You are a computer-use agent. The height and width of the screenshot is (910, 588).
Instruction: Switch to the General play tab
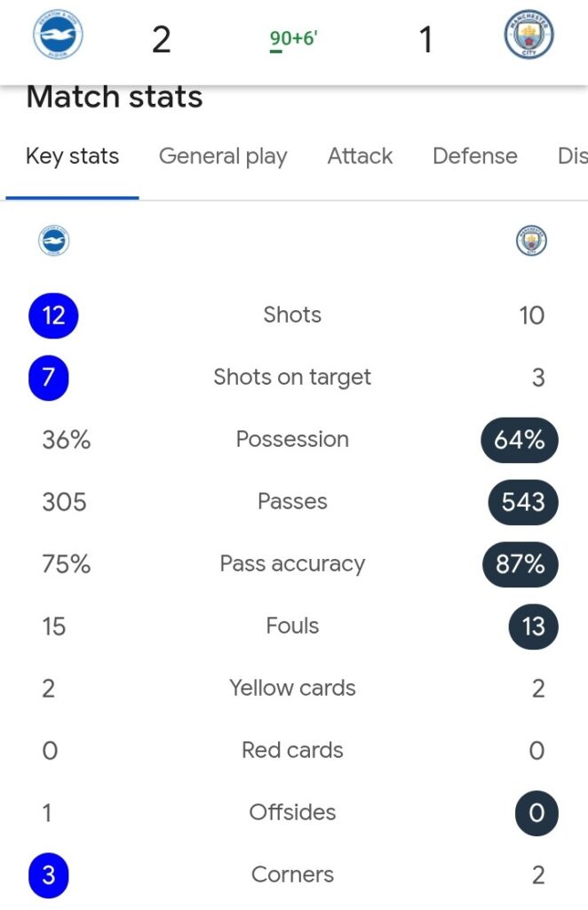tap(223, 156)
